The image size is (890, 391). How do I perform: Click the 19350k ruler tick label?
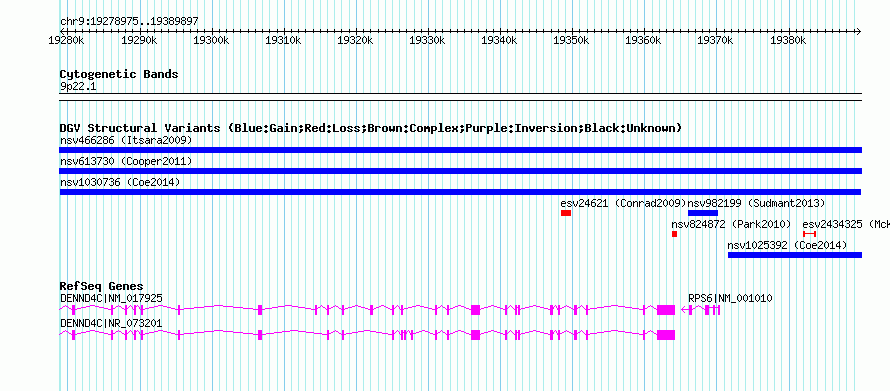pyautogui.click(x=572, y=41)
